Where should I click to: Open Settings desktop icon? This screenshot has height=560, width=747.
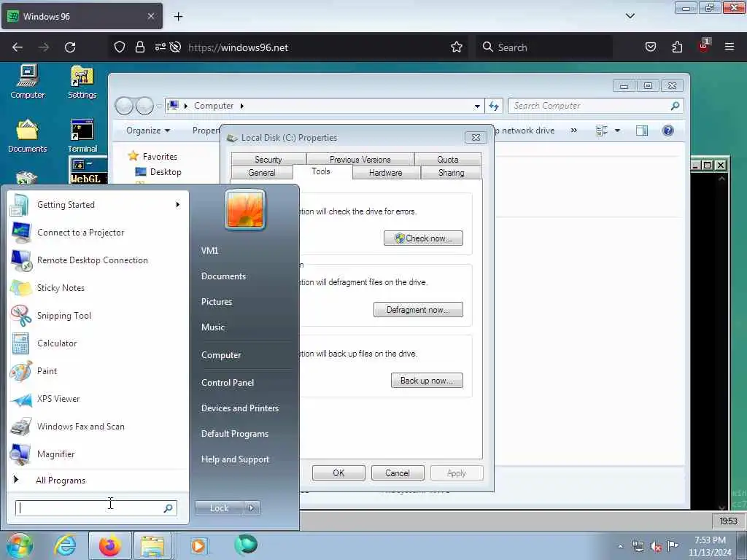82,82
